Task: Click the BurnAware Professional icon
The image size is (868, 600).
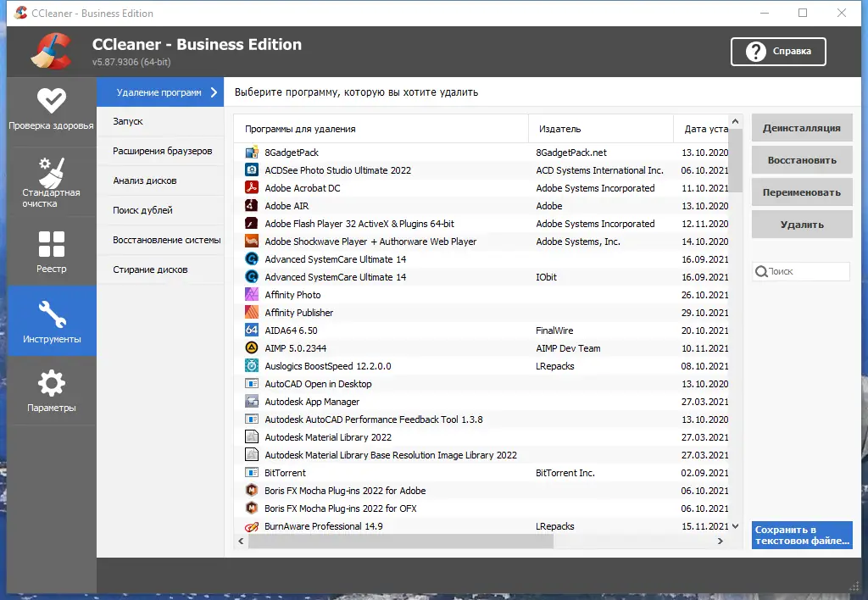Action: point(252,525)
